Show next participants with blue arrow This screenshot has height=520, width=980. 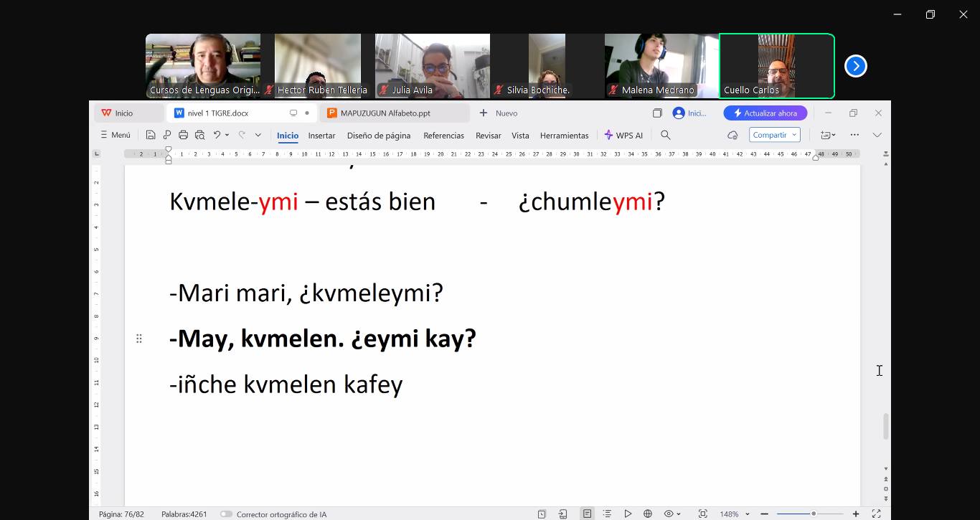(855, 66)
